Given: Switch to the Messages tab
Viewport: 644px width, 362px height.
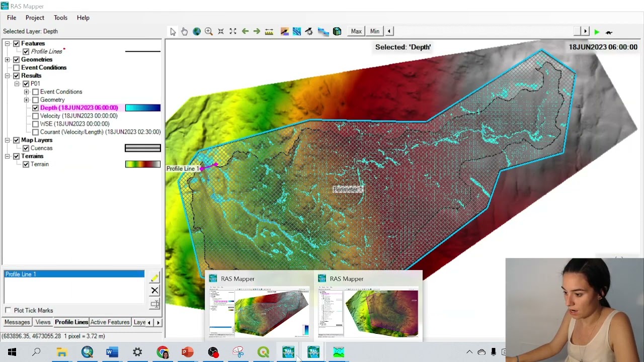Looking at the screenshot, I should 17,322.
